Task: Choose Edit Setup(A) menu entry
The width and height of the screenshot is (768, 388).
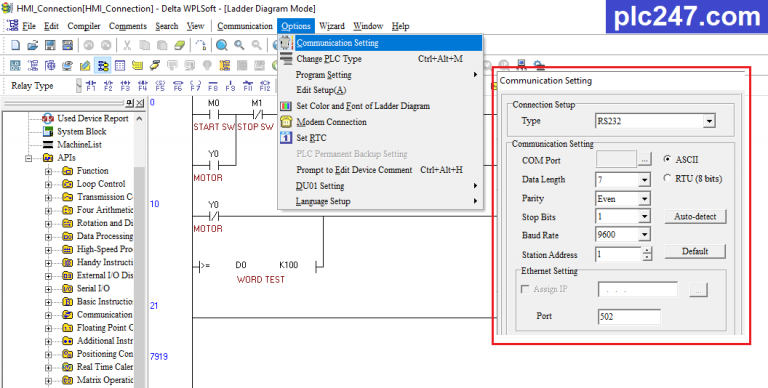Action: 380,90
